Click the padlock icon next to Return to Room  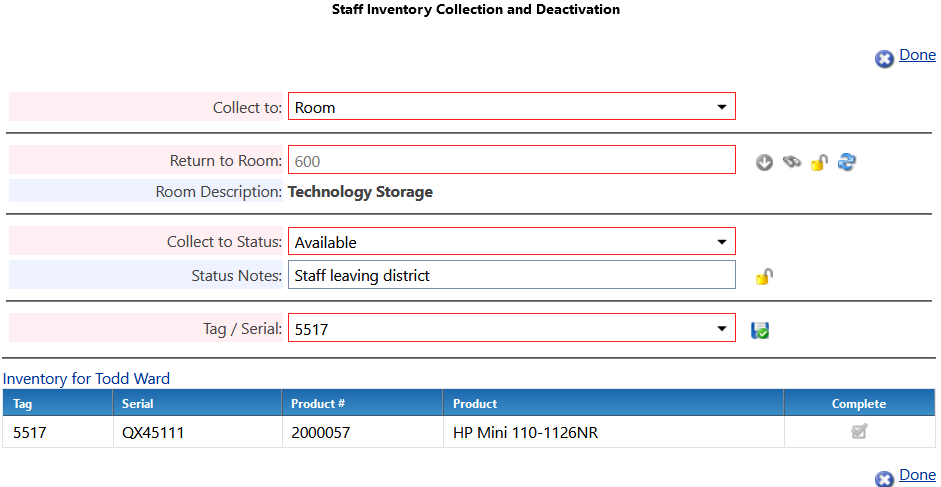pos(819,162)
